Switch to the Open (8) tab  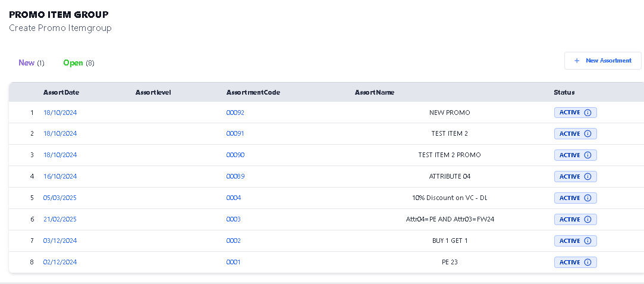coord(78,63)
